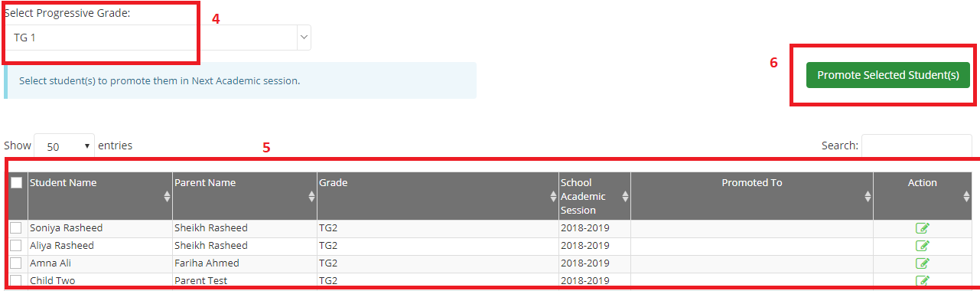The image size is (980, 291).
Task: Click edit icon in Child Two row
Action: click(923, 280)
